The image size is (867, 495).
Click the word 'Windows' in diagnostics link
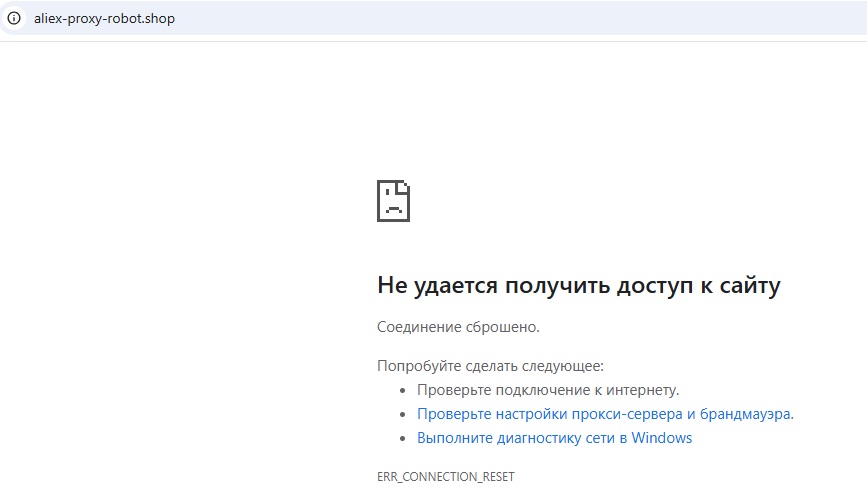pyautogui.click(x=661, y=438)
